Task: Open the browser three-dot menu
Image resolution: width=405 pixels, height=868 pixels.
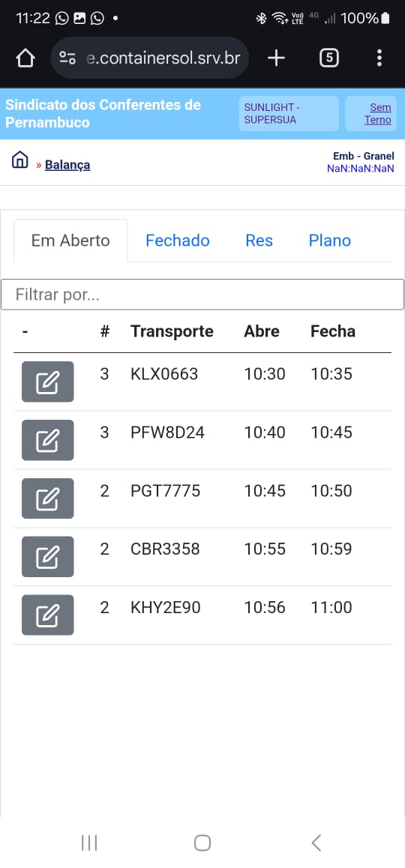Action: [x=379, y=58]
